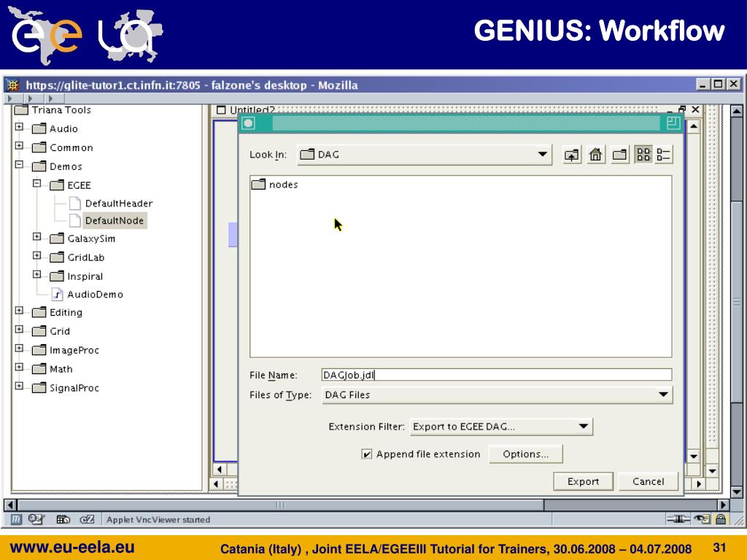Image resolution: width=747 pixels, height=560 pixels.
Task: Select the DefaultHeader file icon
Action: [75, 203]
